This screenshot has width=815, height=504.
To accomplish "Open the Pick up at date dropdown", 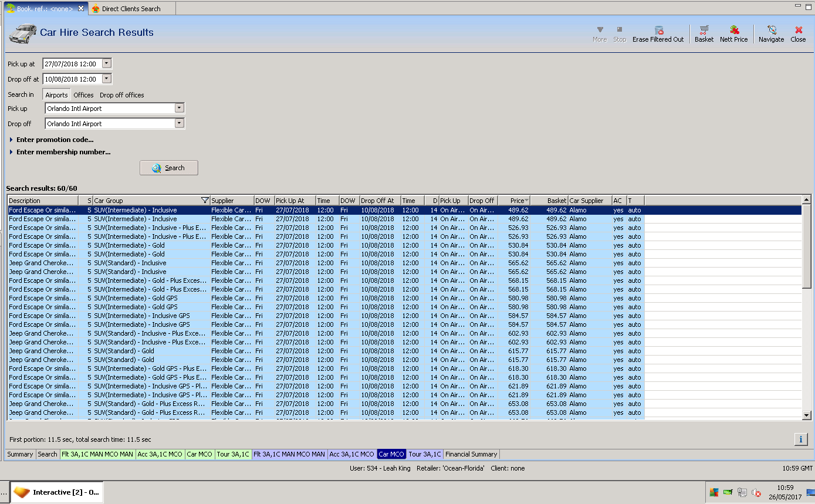I will 106,64.
